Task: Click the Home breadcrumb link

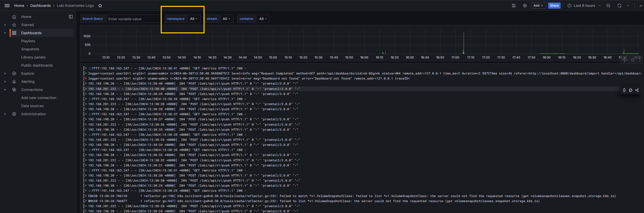Action: 19,6
